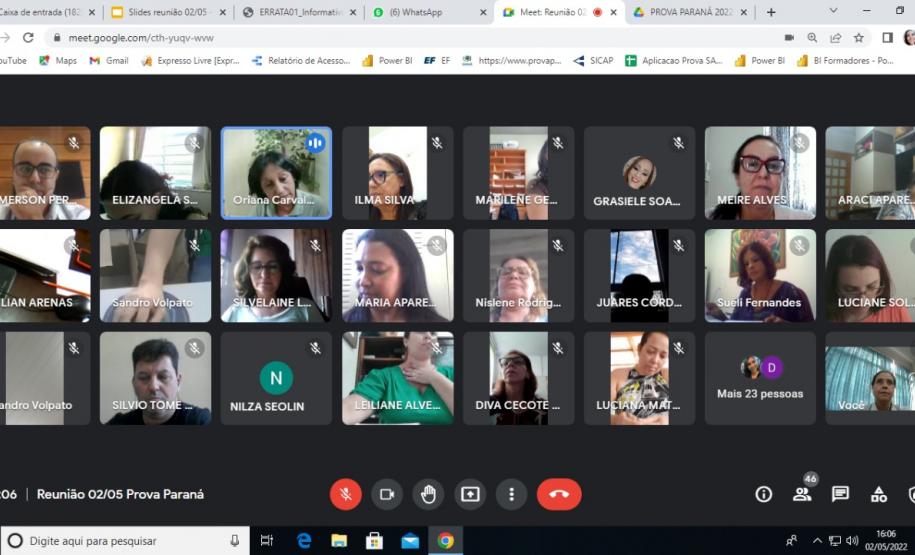
Task: Open the browser zoom magnifier icon
Action: pos(812,37)
